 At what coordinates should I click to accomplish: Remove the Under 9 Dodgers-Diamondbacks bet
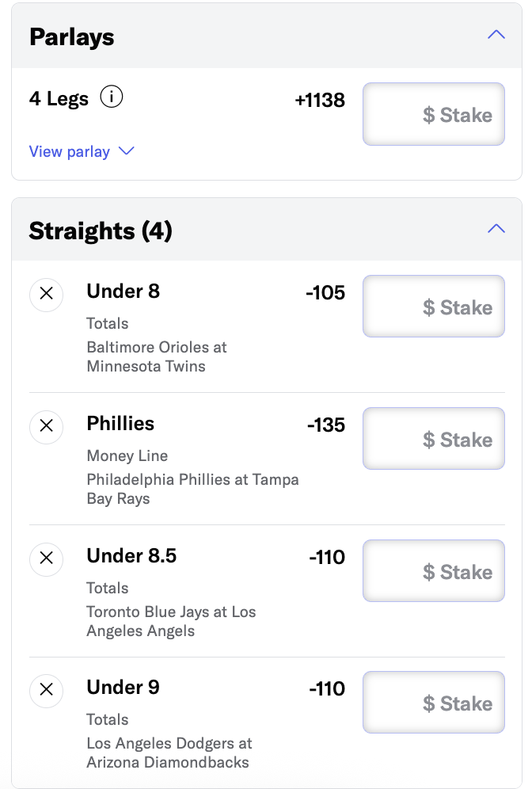tap(46, 690)
